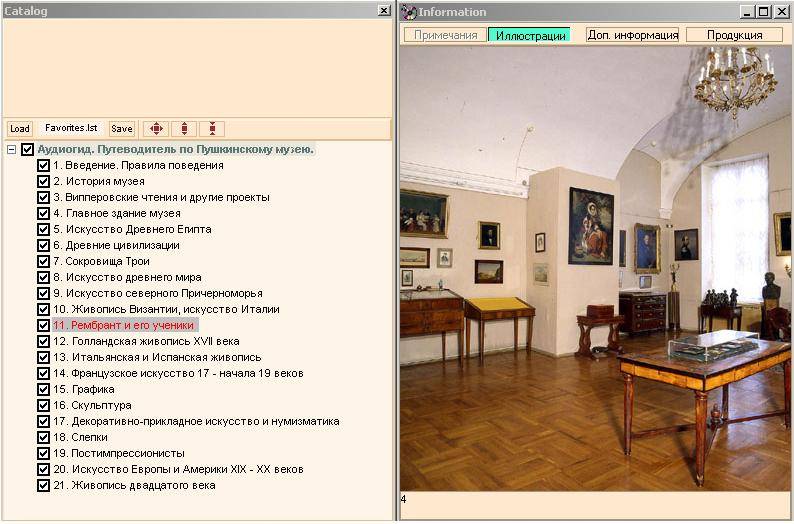
Task: Select 7. Сокровища Трои
Action: tap(101, 261)
